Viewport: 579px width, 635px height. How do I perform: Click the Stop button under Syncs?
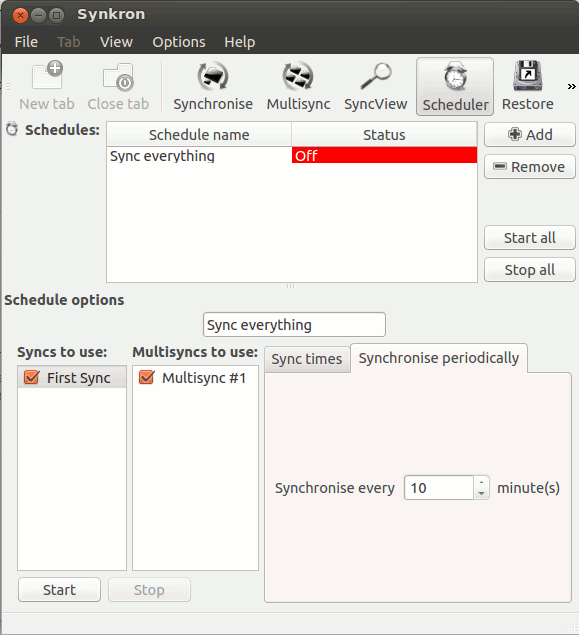pyautogui.click(x=149, y=590)
